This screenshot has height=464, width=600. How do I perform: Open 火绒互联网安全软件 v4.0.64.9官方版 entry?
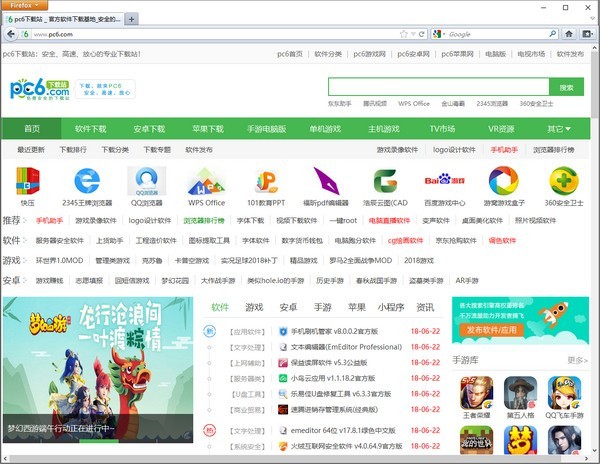(346, 446)
